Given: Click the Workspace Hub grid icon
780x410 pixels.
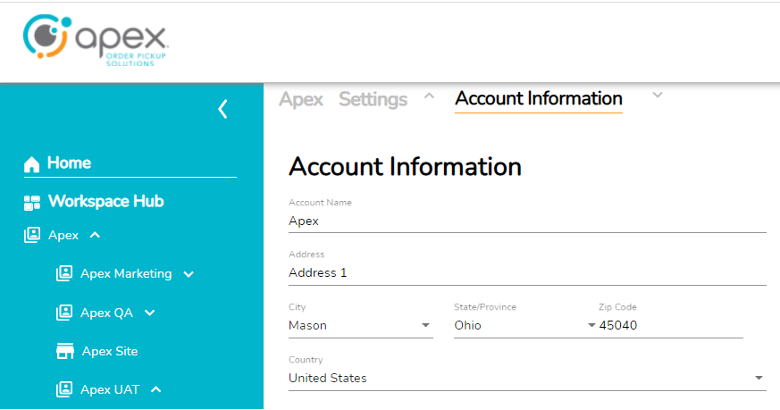Looking at the screenshot, I should pyautogui.click(x=32, y=202).
